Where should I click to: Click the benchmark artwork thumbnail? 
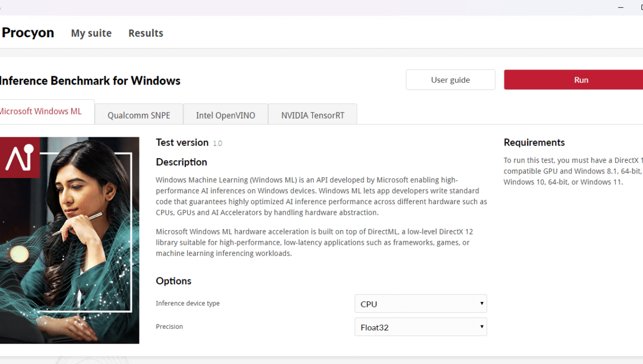69,240
